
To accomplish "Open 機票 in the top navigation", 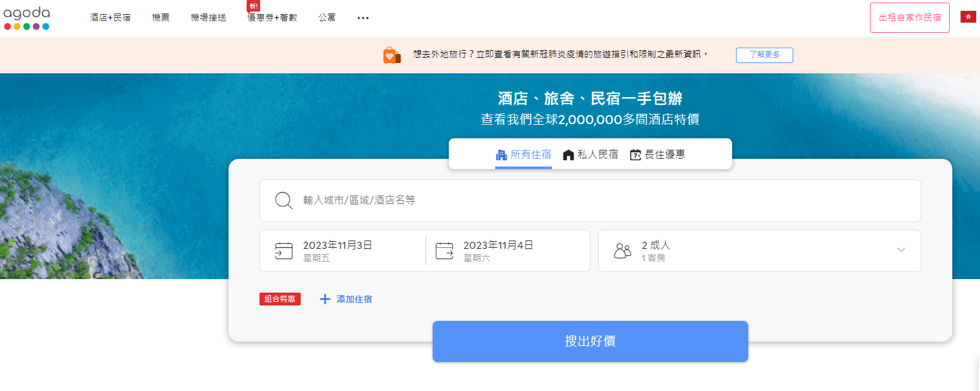I will [x=161, y=18].
